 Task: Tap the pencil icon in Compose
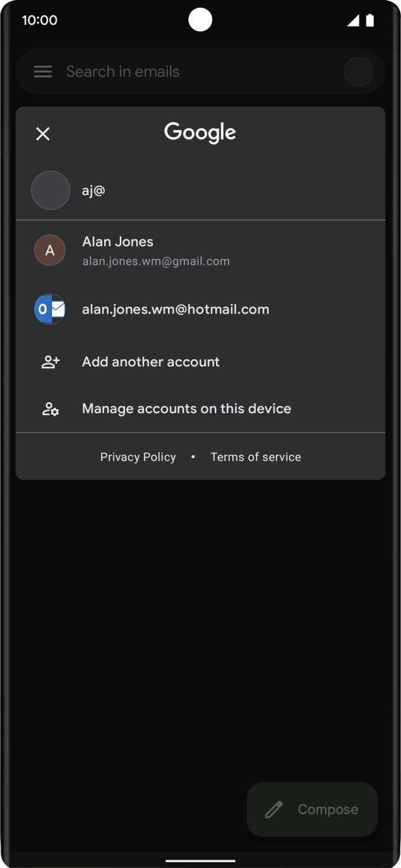click(x=274, y=809)
